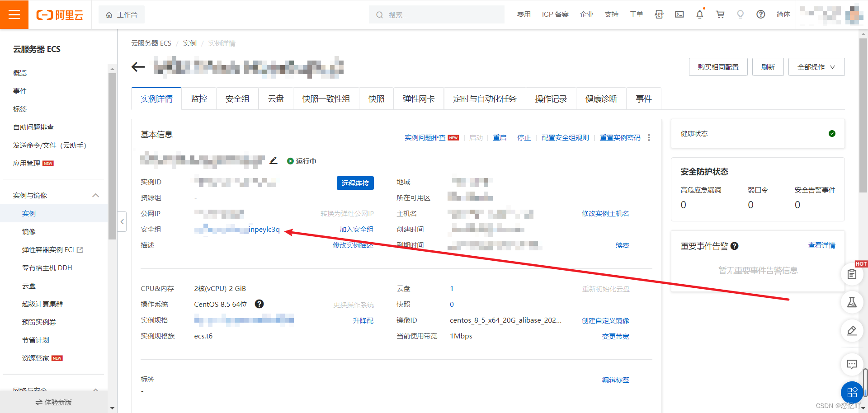Open the 健康诊断 tab
This screenshot has width=868, height=413.
coord(601,99)
